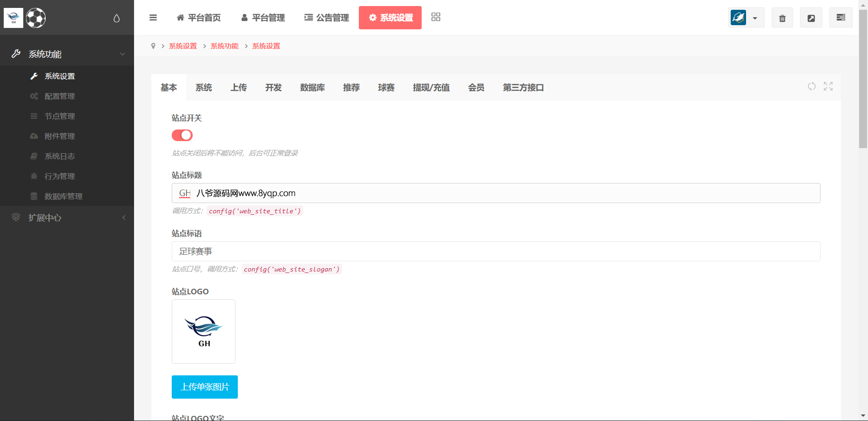Click the user avatar in the top right
This screenshot has width=868, height=421.
tap(739, 18)
